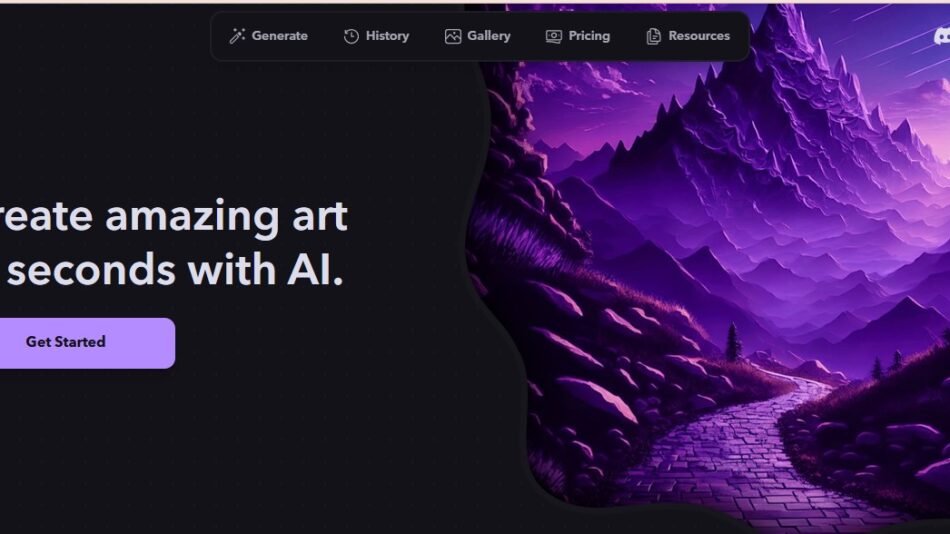This screenshot has height=534, width=950.
Task: Click the document icon beside Resources
Action: 653,36
